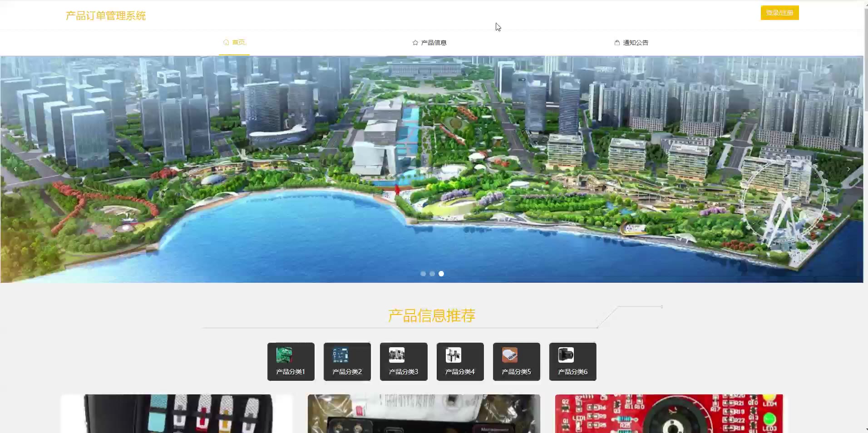The height and width of the screenshot is (433, 868).
Task: Go to previous banner with left arrow
Action: (x=15, y=169)
